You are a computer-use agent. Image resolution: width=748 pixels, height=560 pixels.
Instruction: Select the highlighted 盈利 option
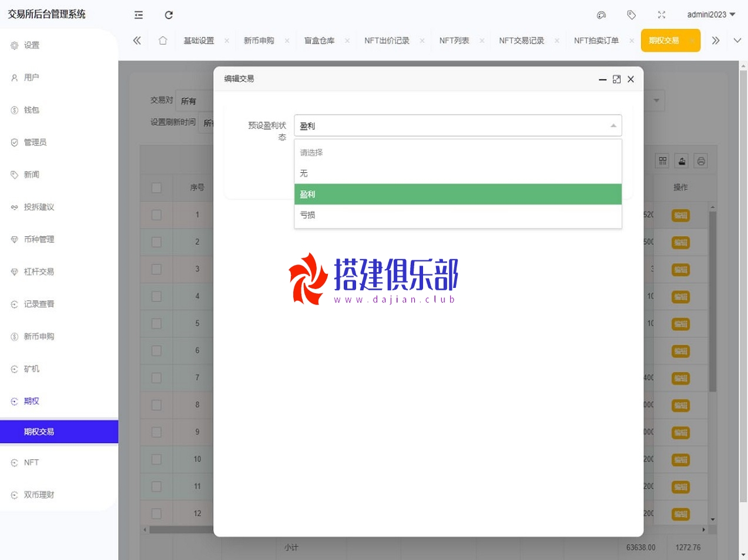(x=458, y=195)
